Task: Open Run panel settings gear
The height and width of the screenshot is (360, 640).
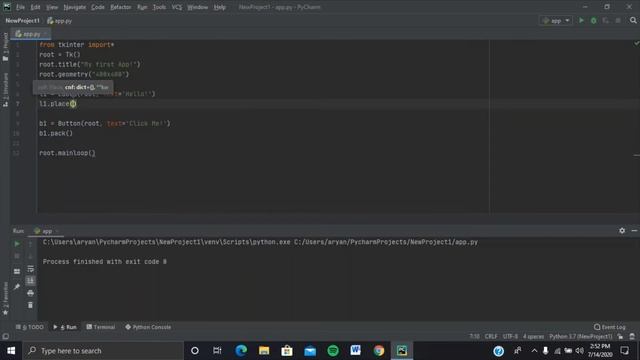Action: click(622, 231)
